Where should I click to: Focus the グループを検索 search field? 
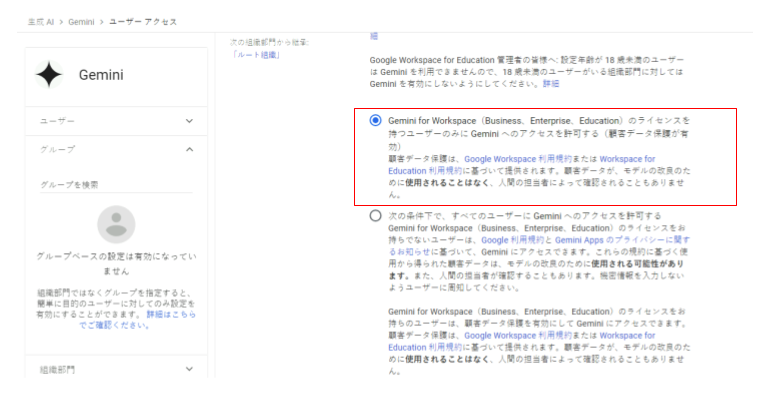click(x=116, y=185)
